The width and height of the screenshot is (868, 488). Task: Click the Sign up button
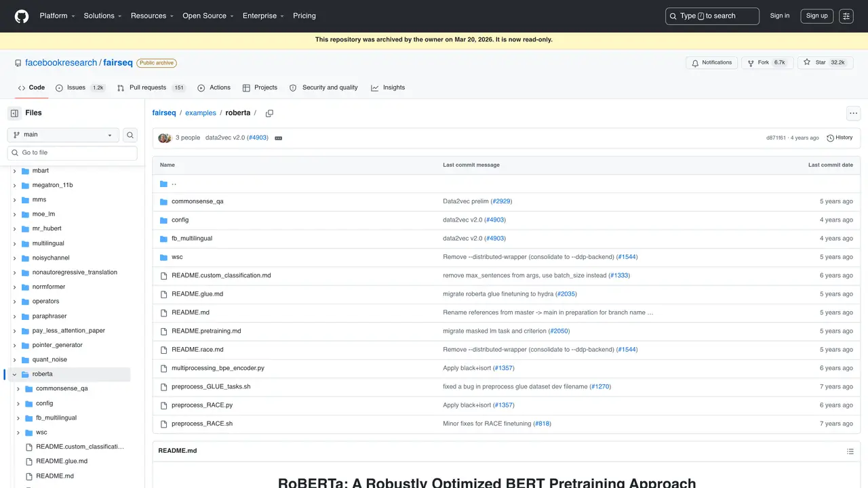[x=817, y=16]
